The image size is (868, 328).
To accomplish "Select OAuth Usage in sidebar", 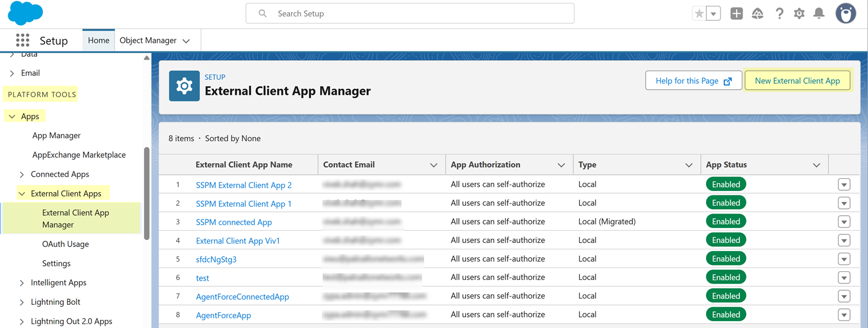I will pyautogui.click(x=65, y=244).
